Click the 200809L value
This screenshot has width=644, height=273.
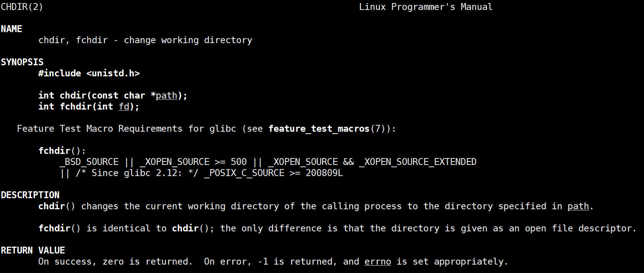pos(324,173)
